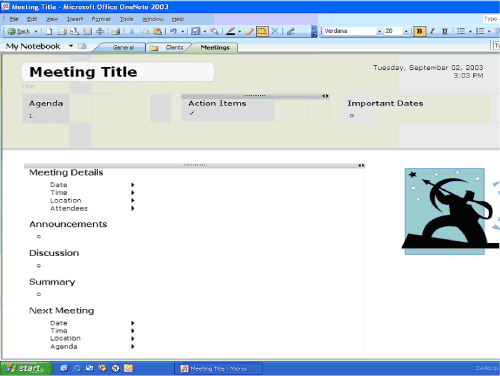Click the audio recording microphone icon
500x376 pixels.
point(291,31)
